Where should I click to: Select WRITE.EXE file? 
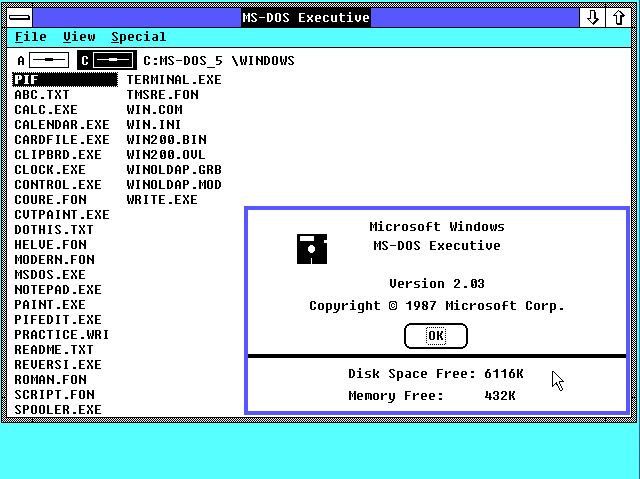(x=162, y=200)
